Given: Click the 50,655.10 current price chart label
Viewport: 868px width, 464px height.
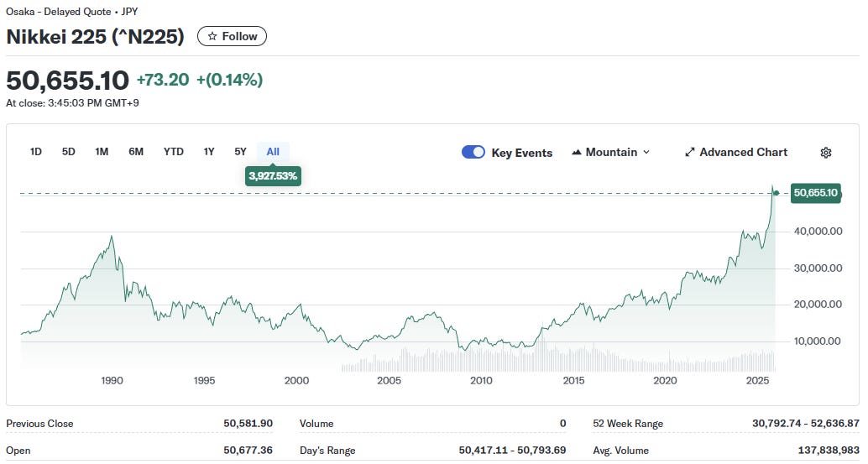Looking at the screenshot, I should (x=815, y=193).
